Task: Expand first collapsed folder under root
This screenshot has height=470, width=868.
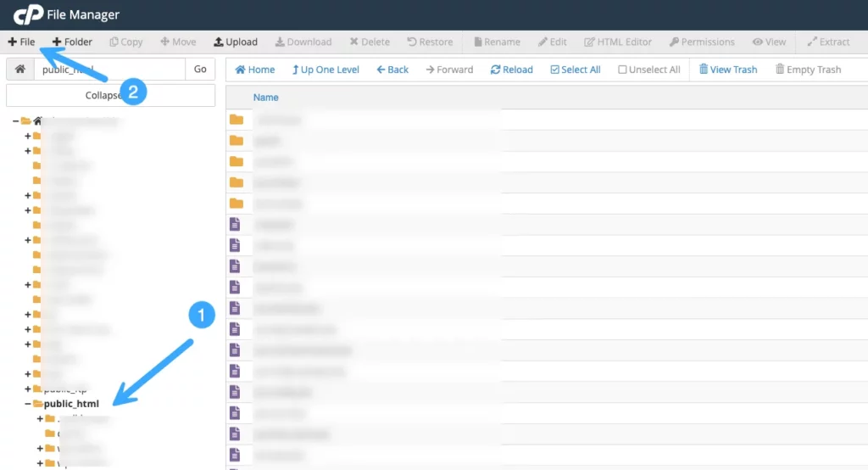Action: [x=28, y=136]
